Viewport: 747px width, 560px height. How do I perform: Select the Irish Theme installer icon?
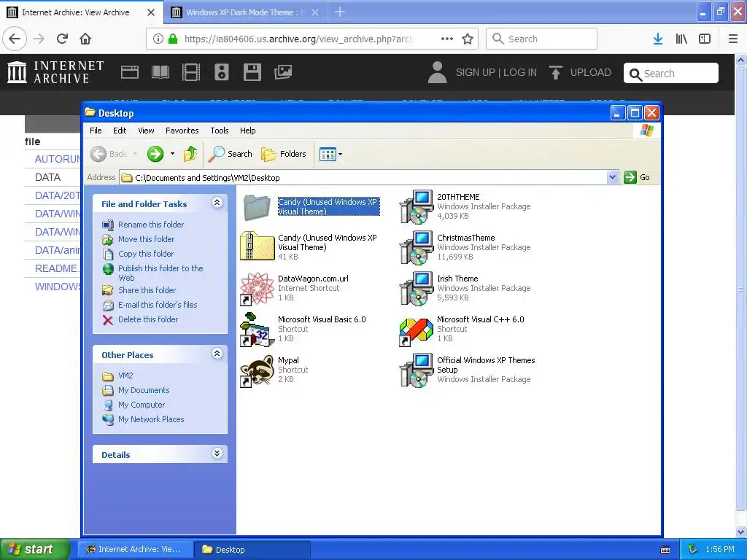coord(416,289)
